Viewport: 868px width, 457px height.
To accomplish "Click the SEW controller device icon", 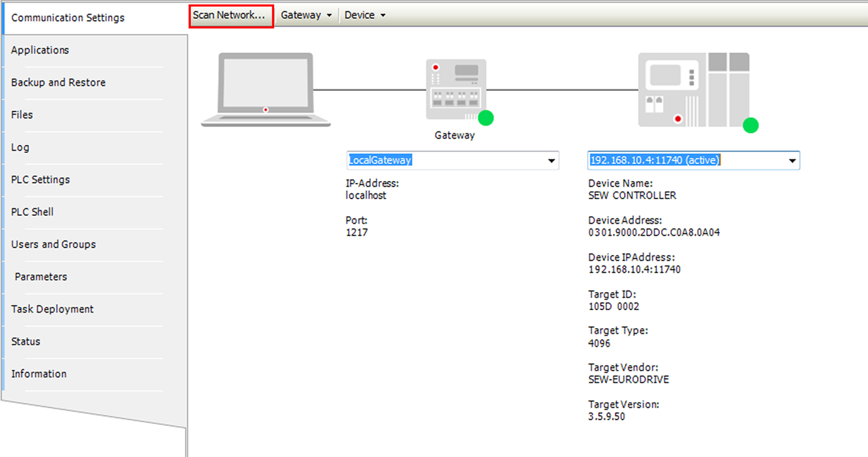I will 693,90.
